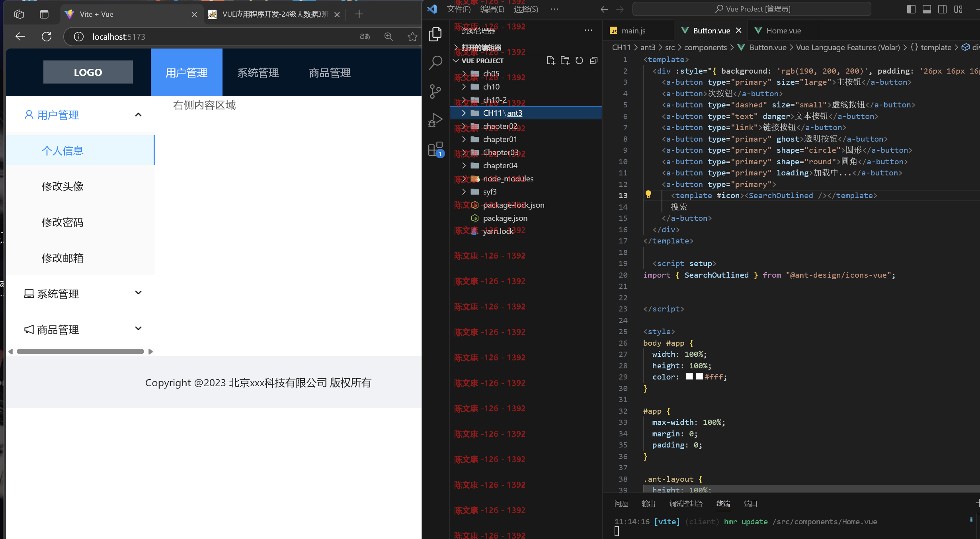Open explorer panel more actions menu

coord(588,30)
